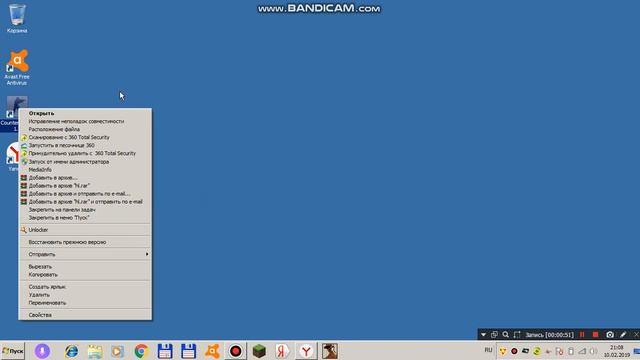
Task: Open the Avast Free Antivirus desktop shortcut
Action: click(17, 67)
